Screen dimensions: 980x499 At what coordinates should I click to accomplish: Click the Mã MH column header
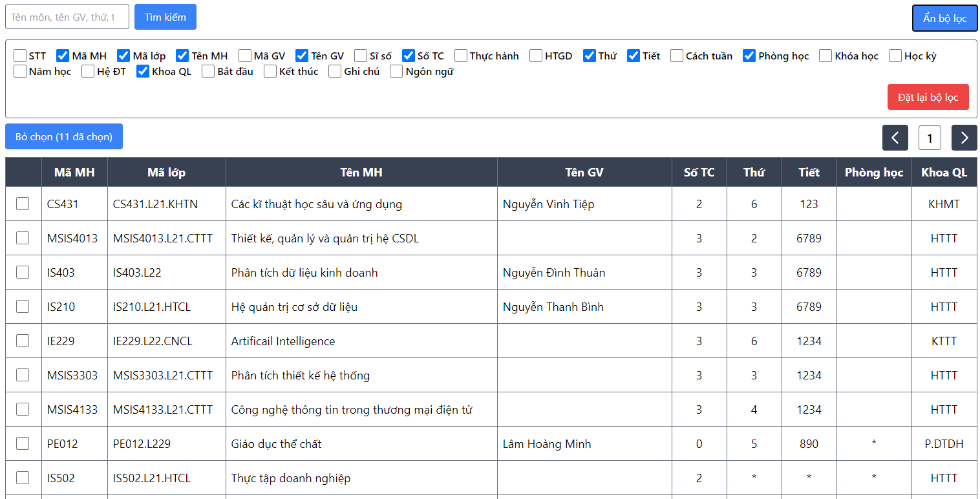[x=74, y=173]
